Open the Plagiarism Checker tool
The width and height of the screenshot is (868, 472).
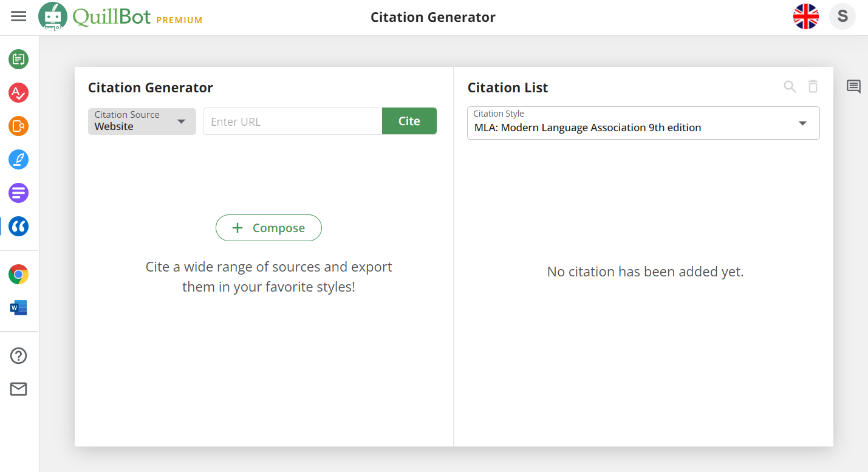[x=18, y=126]
